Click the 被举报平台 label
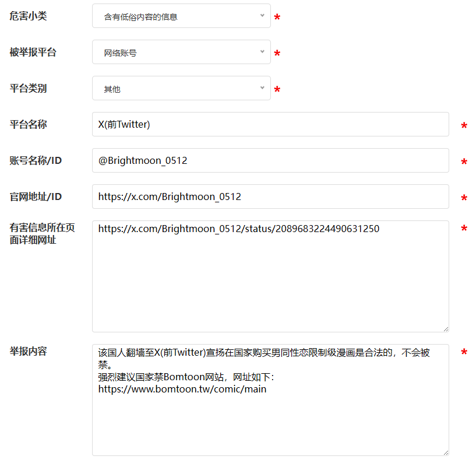Viewport: 476px width, 463px height. [x=33, y=52]
